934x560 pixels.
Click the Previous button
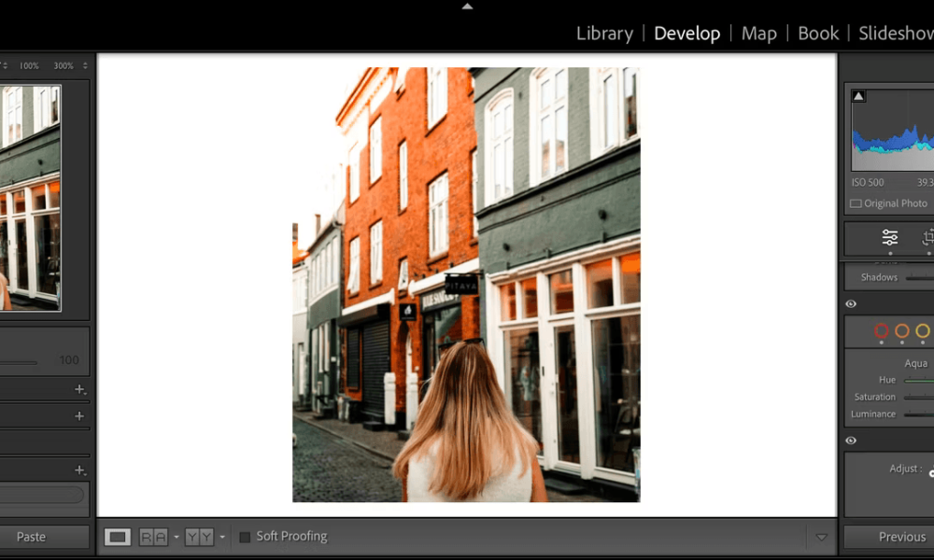tap(889, 537)
